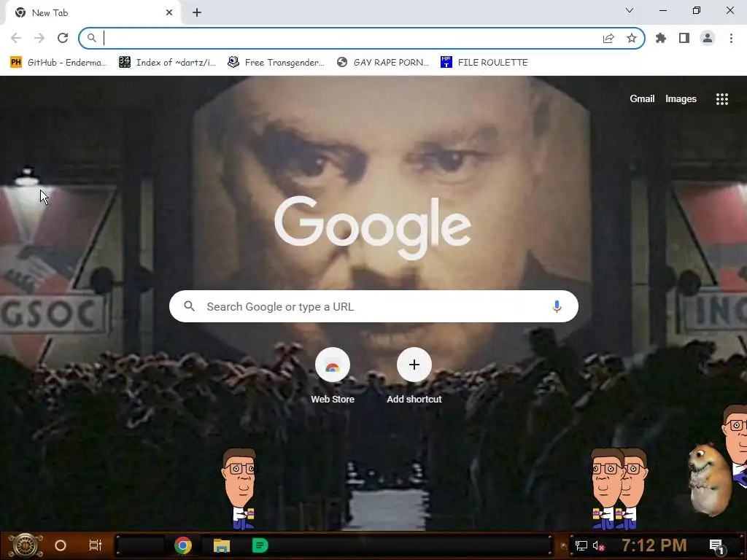Close the New Tab tab

[x=169, y=13]
